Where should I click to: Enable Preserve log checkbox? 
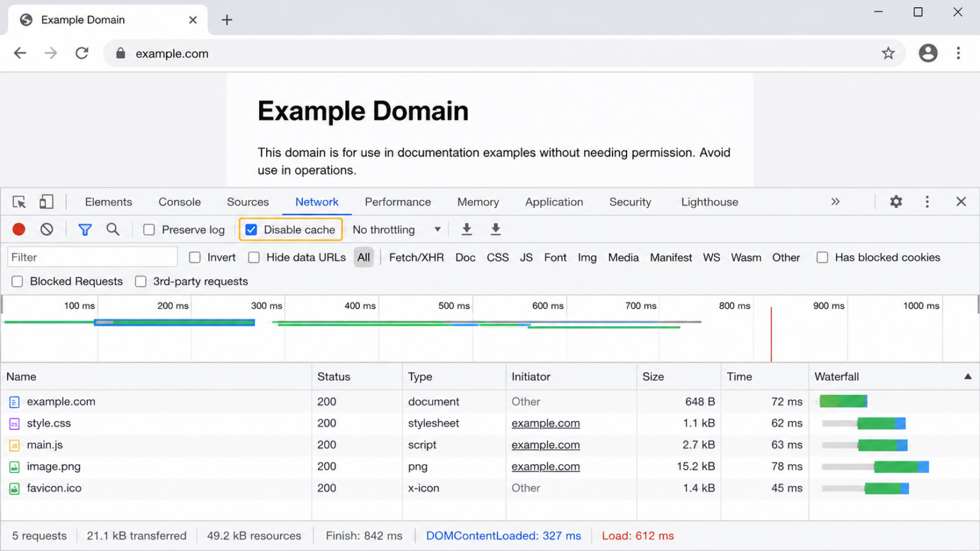point(149,230)
